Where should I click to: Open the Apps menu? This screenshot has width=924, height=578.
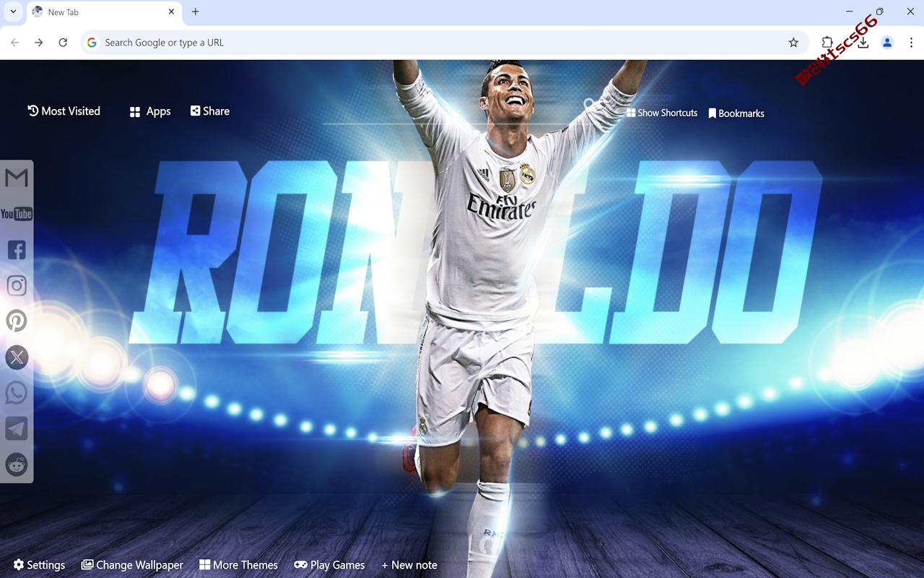coord(150,111)
